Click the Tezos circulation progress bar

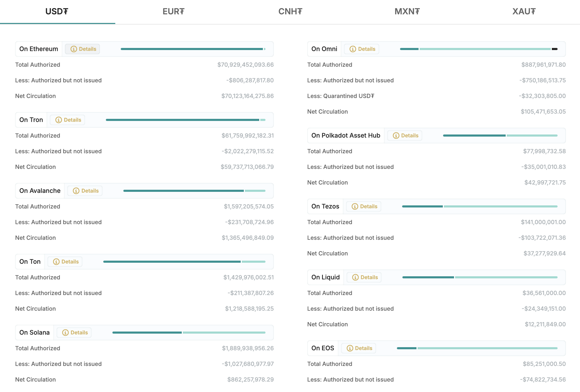(x=480, y=206)
